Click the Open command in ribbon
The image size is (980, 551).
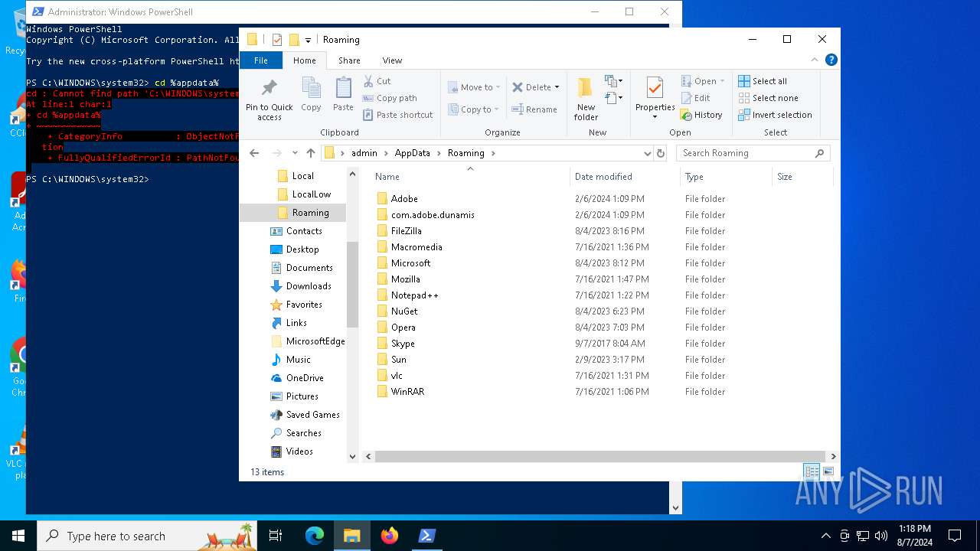click(x=703, y=81)
